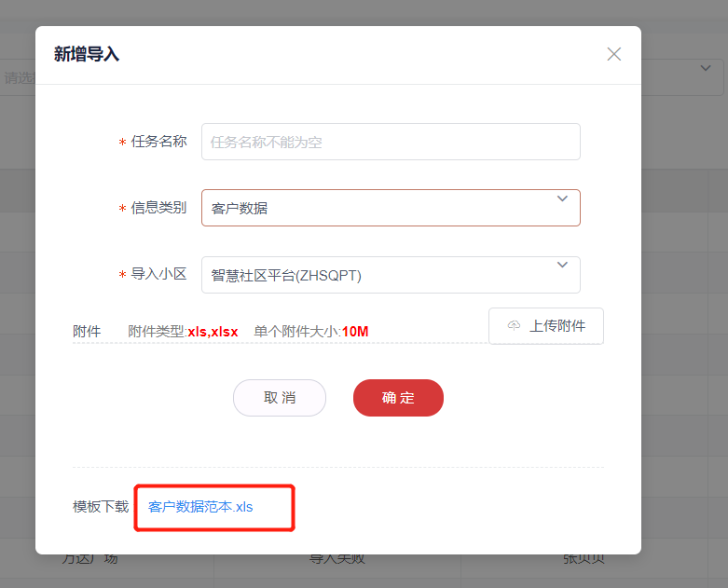Click the 附件类型 xls,xlsx text
Image resolution: width=728 pixels, height=588 pixels.
(183, 332)
